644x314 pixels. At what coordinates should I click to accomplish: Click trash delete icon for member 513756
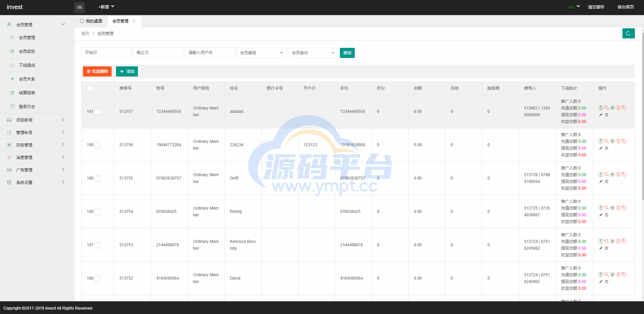tap(607, 148)
